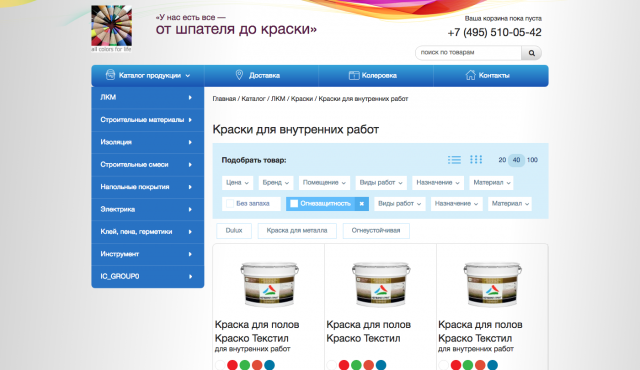Screen dimensions: 640x370
Task: Open first product paint bucket image
Action: click(x=269, y=284)
